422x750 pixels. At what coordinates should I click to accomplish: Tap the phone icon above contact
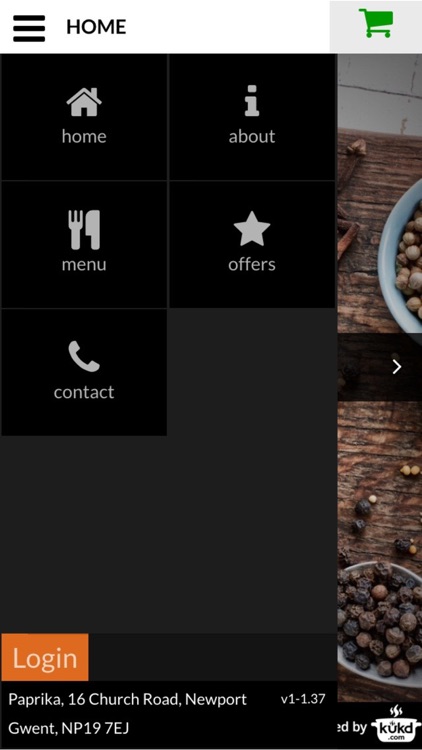pyautogui.click(x=84, y=356)
